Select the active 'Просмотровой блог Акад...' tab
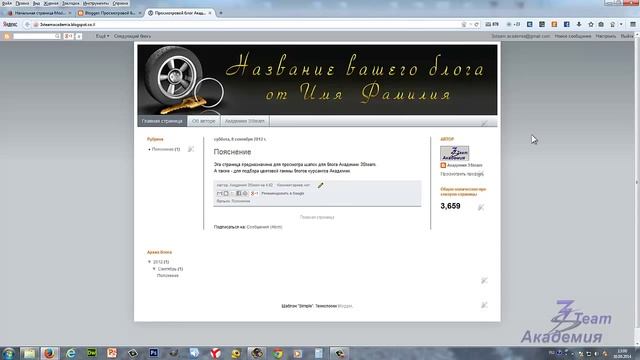The width and height of the screenshot is (640, 360). click(x=180, y=13)
